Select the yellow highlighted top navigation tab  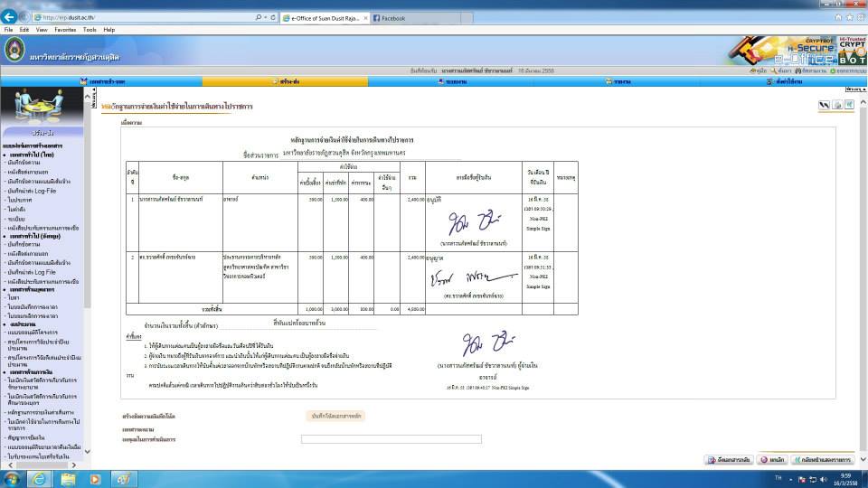285,81
